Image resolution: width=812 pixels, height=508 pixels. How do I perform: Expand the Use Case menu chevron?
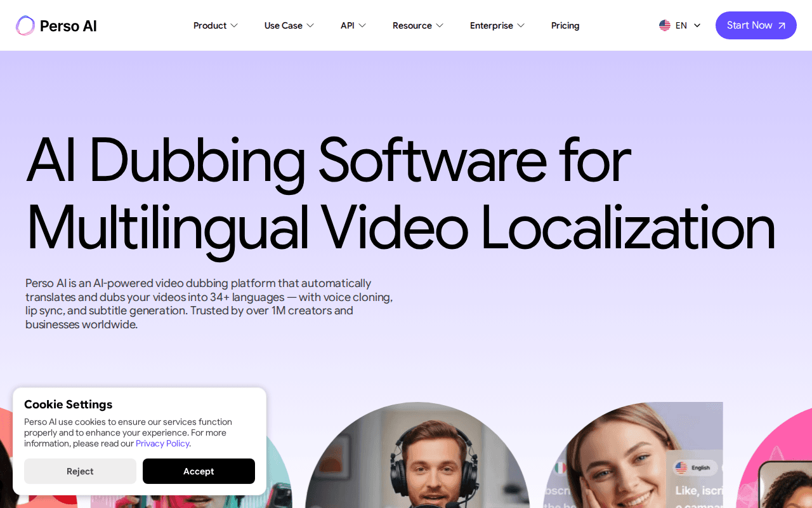click(310, 25)
